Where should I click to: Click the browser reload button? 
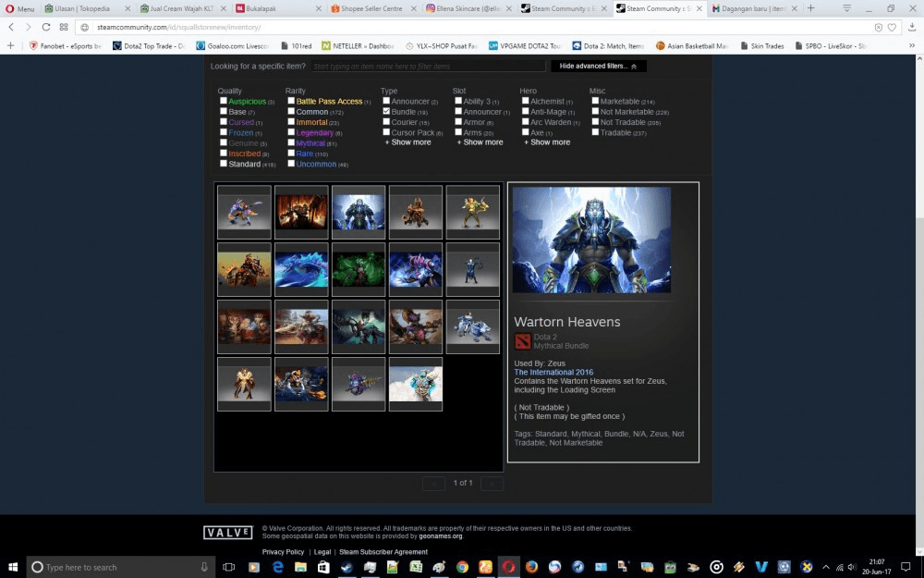click(x=45, y=27)
